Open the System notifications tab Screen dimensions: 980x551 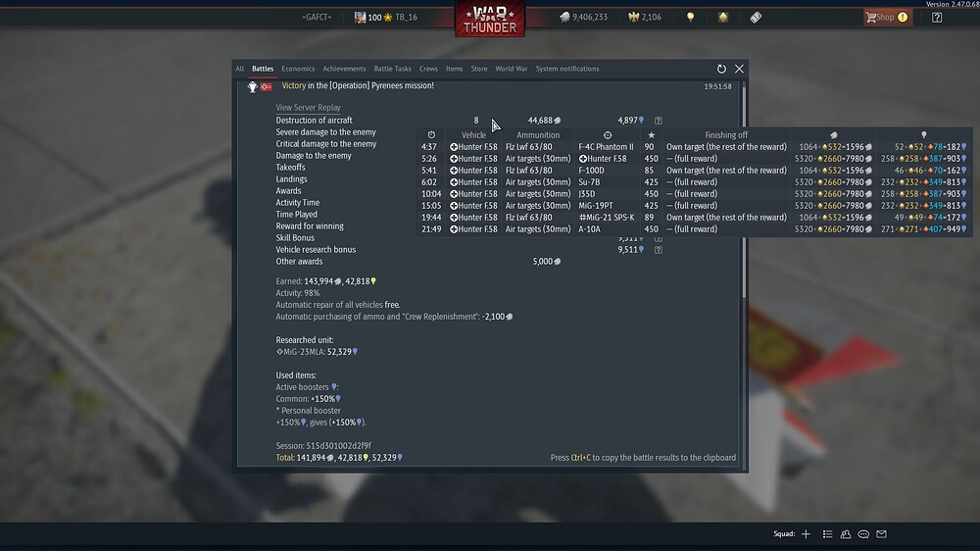(567, 69)
